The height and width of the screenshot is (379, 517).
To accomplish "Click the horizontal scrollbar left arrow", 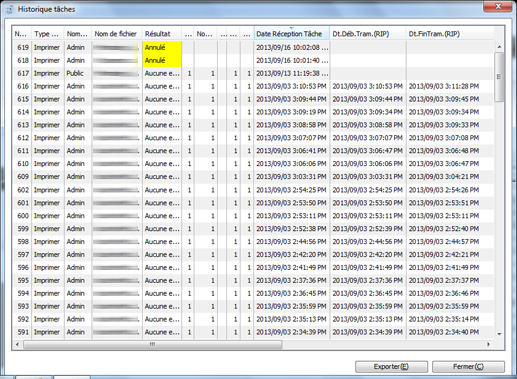I will click(x=18, y=344).
